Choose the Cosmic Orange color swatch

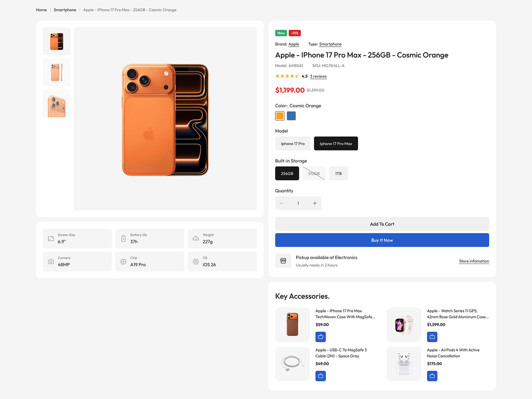(x=280, y=116)
